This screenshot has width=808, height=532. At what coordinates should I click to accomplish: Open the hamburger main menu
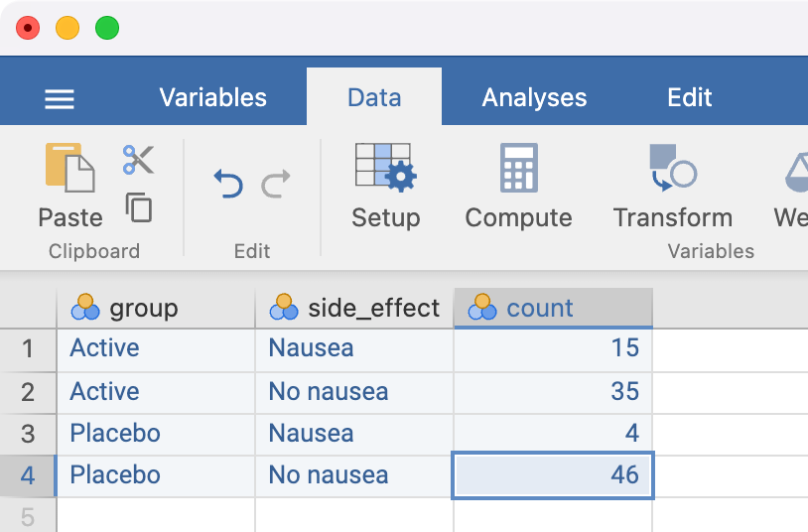click(60, 98)
